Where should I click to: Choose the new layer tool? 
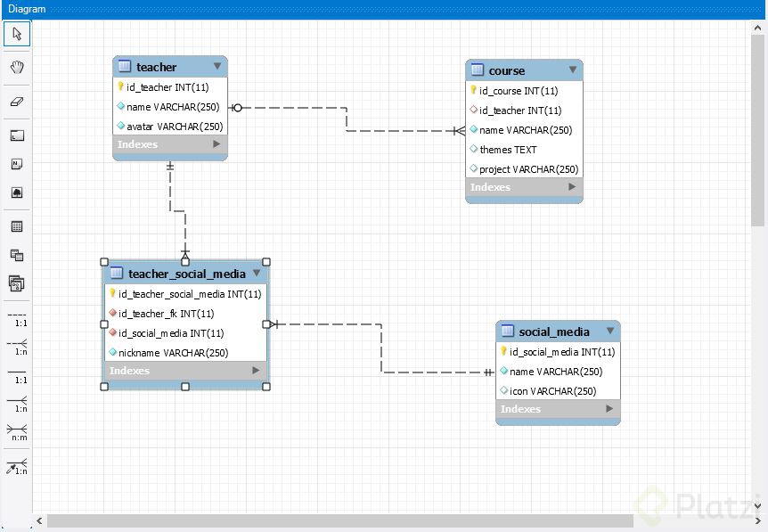point(14,133)
